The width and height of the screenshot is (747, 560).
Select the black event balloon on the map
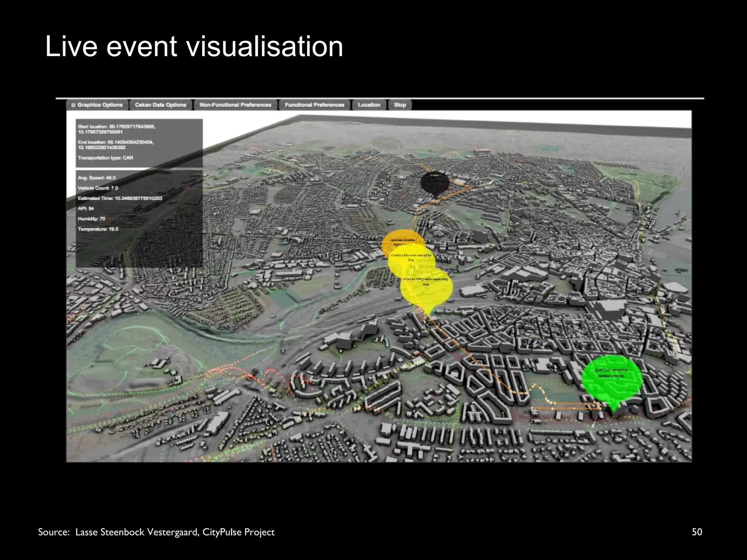pyautogui.click(x=435, y=184)
